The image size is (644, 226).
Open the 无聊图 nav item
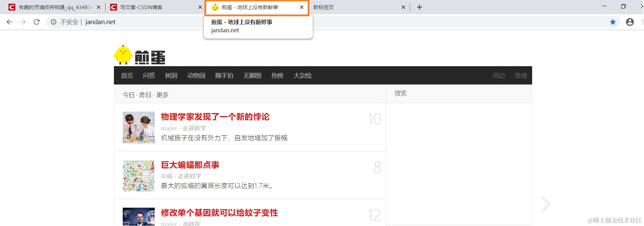point(252,75)
